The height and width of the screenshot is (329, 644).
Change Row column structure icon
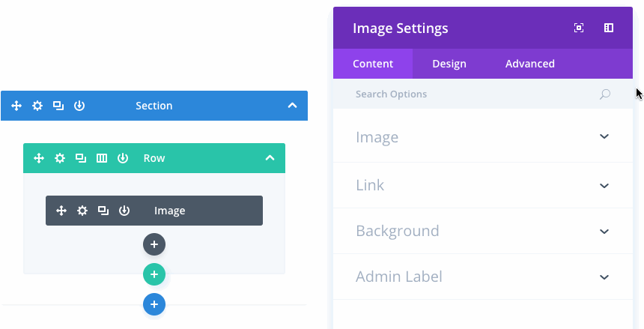102,158
